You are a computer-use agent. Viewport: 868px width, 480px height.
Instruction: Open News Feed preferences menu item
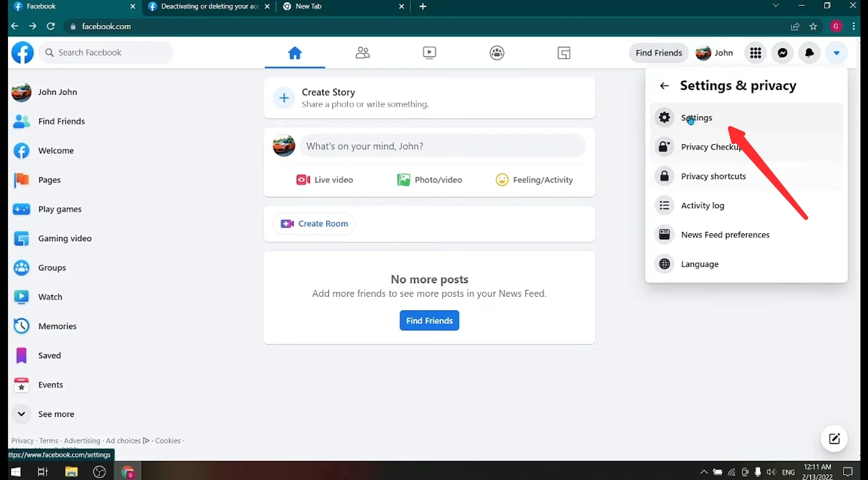pos(746,235)
